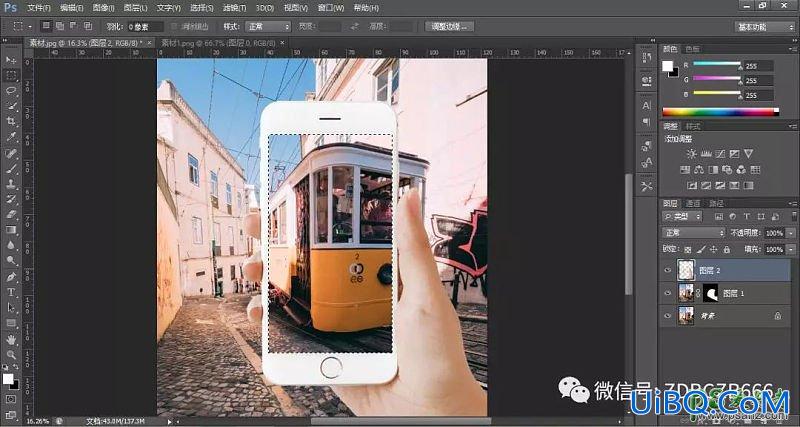
Task: Add a Levels adjustment icon
Action: (x=706, y=154)
